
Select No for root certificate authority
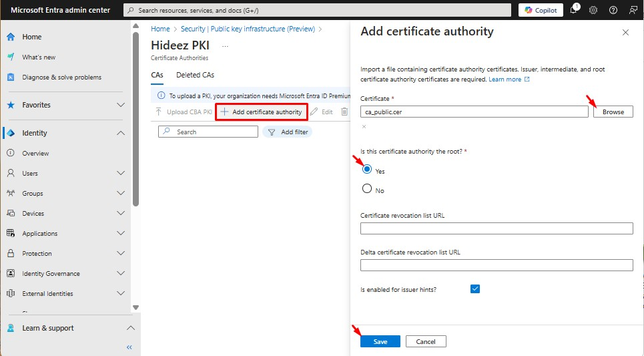(x=367, y=189)
